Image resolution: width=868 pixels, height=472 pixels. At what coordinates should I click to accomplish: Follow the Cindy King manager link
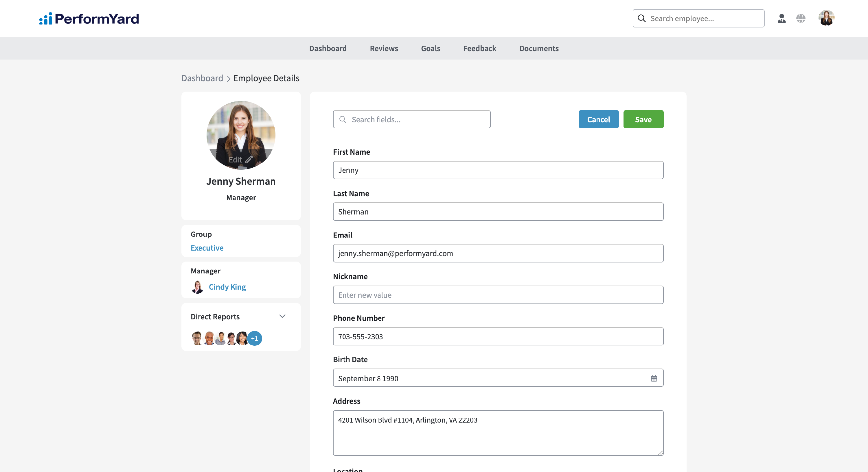[227, 287]
